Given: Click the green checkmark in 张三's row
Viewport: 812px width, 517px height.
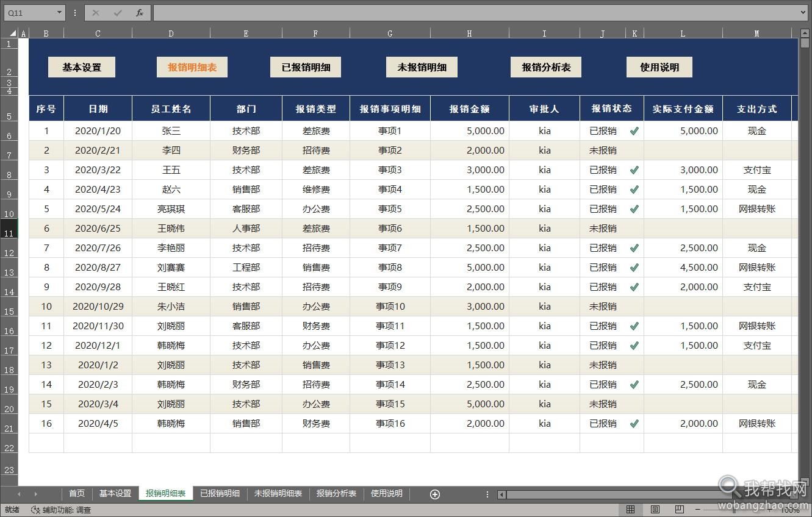Looking at the screenshot, I should (x=634, y=130).
